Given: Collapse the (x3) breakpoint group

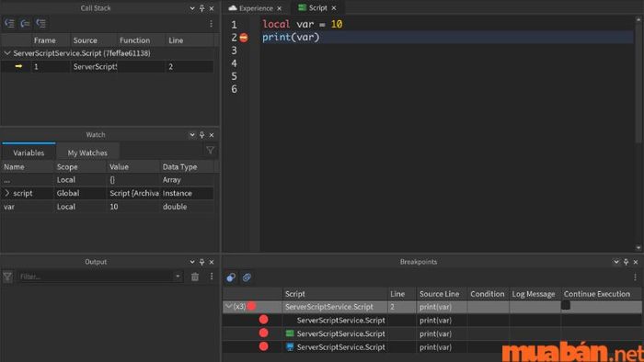Looking at the screenshot, I should (x=229, y=306).
